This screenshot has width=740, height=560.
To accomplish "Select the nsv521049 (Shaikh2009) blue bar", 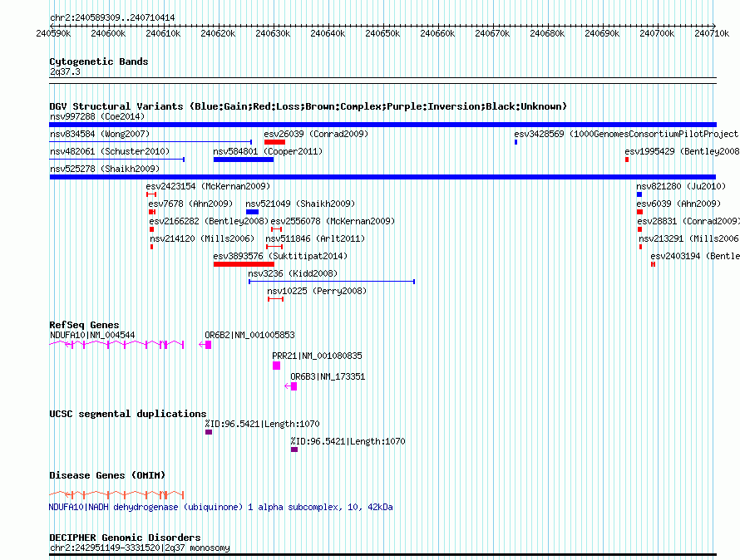I will point(252,212).
